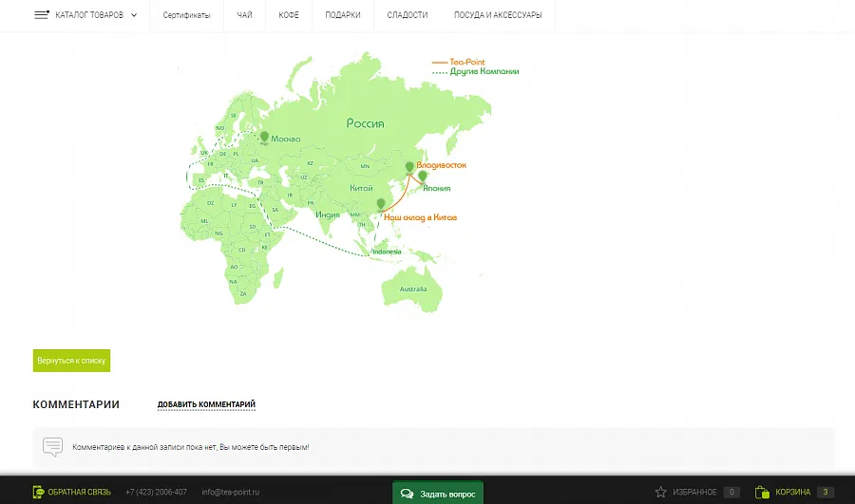Open the Корзина cart link

pos(793,492)
